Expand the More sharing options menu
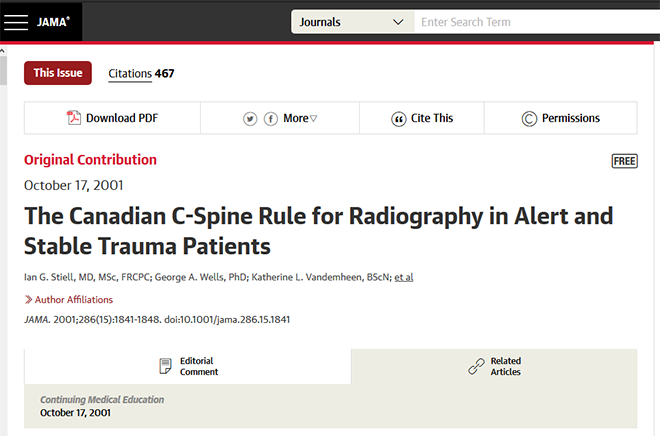Image resolution: width=660 pixels, height=436 pixels. coord(300,118)
